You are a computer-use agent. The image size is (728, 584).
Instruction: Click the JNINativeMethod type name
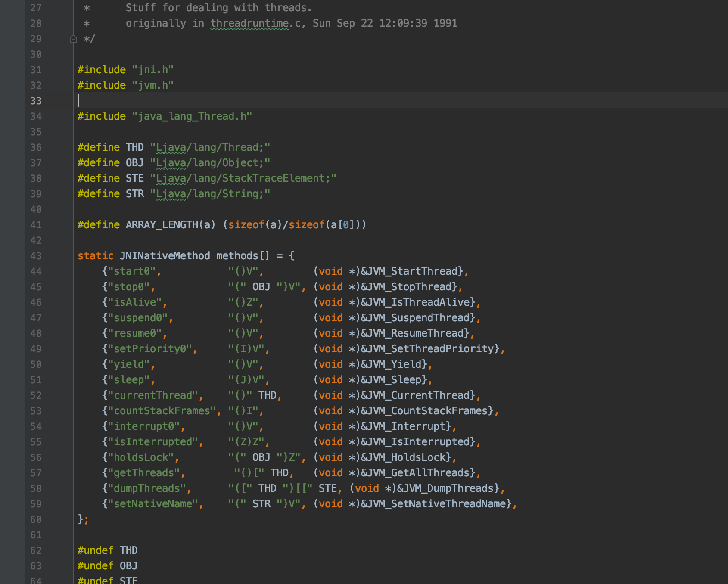coord(165,256)
